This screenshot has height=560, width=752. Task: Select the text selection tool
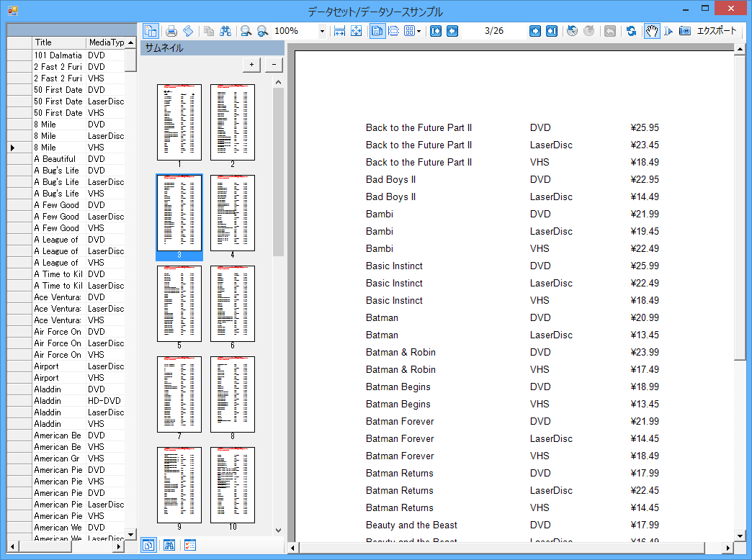coord(668,31)
